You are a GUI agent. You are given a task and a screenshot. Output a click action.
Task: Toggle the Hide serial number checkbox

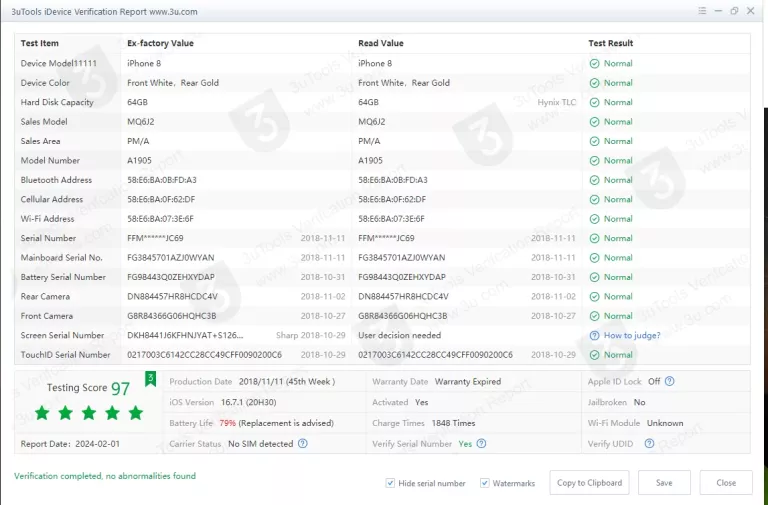[x=390, y=483]
